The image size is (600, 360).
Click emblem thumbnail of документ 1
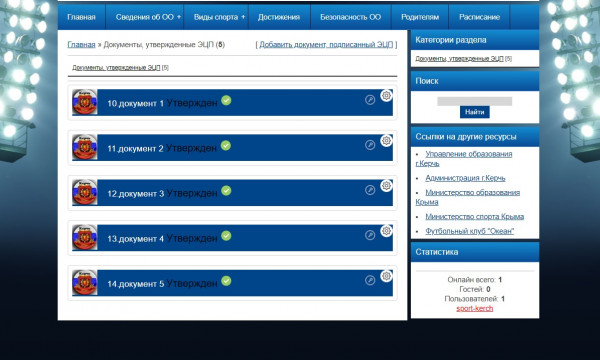85,102
